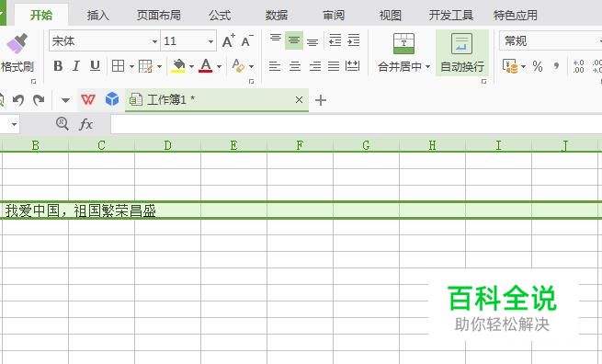Screen dimensions: 602x364
Task: Close the 工作簿1 document tab
Action: click(x=299, y=100)
